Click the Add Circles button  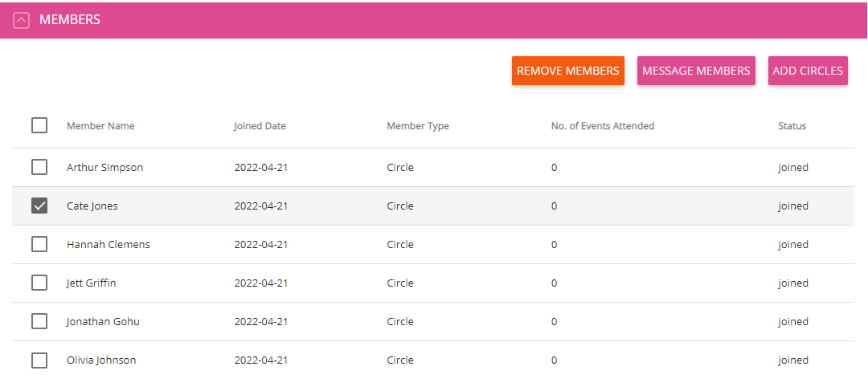click(x=808, y=71)
